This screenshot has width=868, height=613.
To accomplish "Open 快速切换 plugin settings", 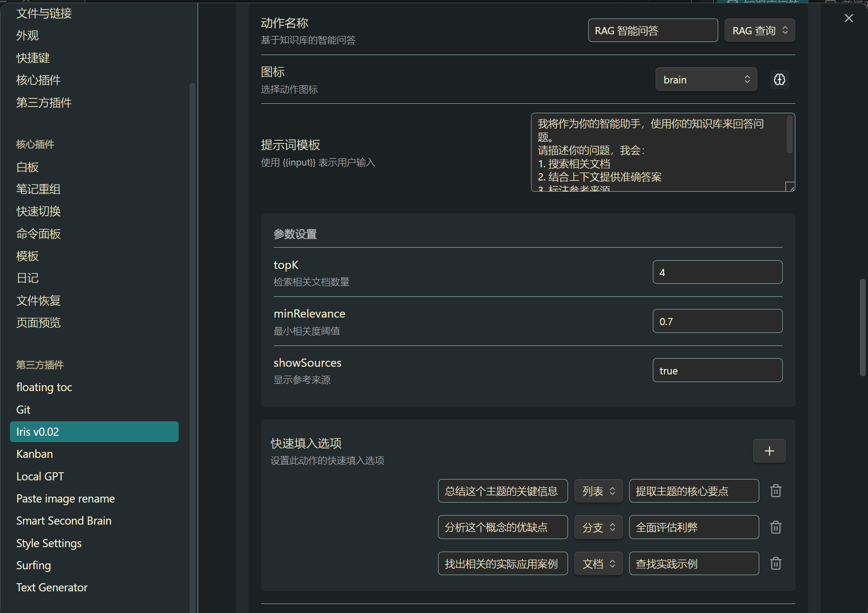I will (94, 212).
